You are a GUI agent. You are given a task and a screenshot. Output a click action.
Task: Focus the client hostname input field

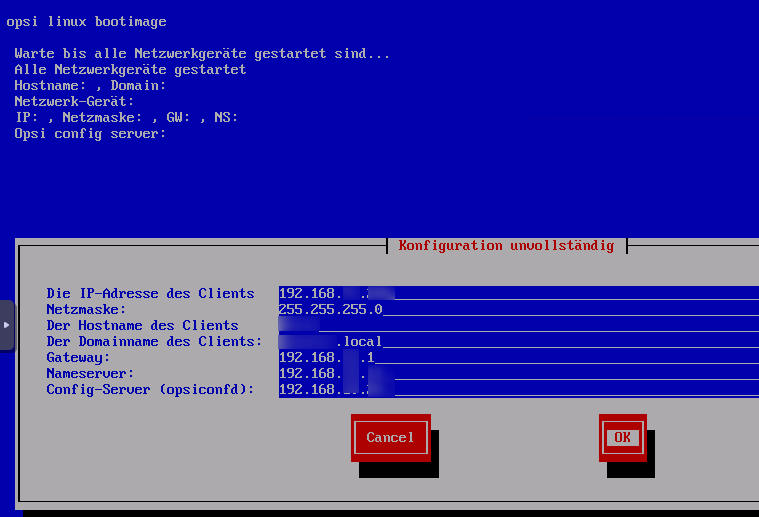click(x=518, y=325)
